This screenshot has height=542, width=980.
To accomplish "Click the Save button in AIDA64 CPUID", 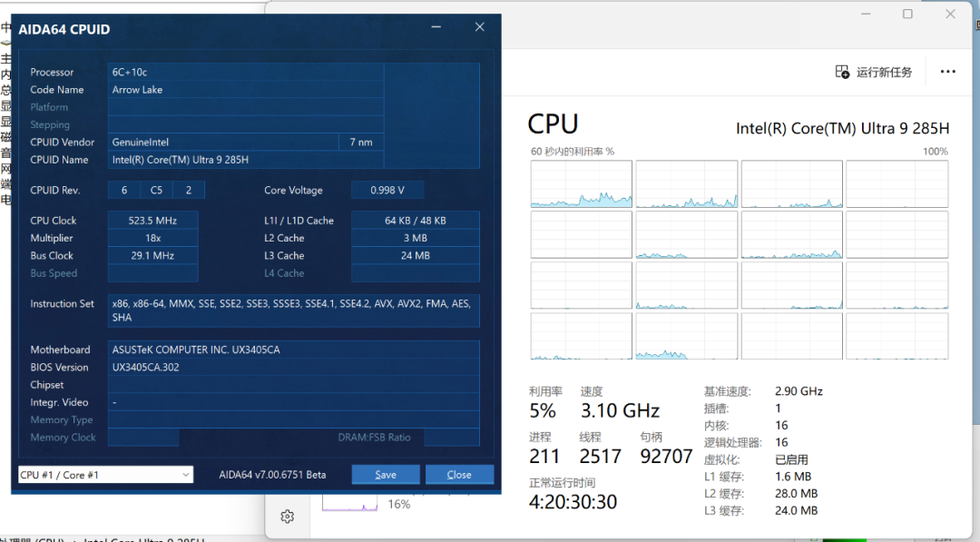I will [x=385, y=475].
